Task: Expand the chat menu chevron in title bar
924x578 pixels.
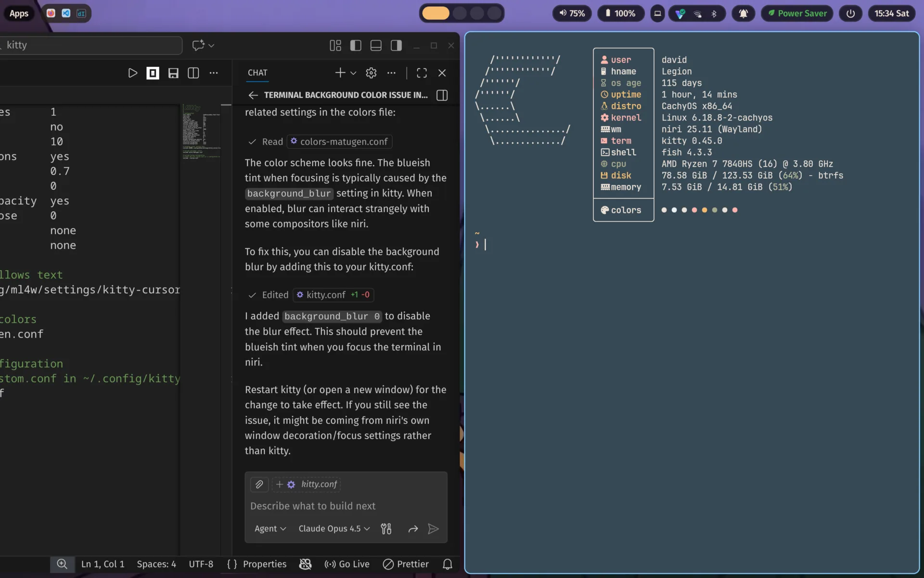Action: click(211, 45)
